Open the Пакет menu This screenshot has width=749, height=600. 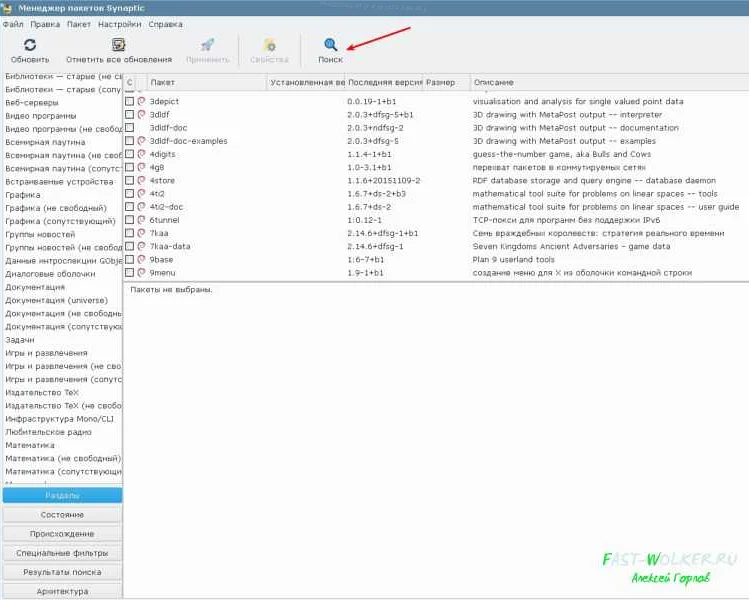(79, 24)
